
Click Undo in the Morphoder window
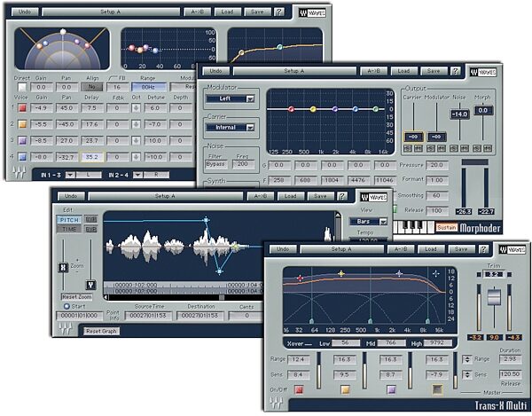pyautogui.click(x=215, y=71)
